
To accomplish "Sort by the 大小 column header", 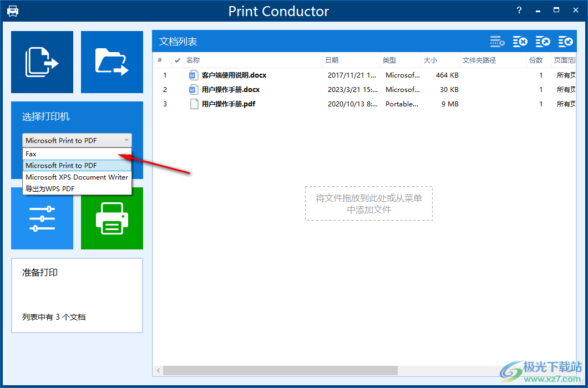I will [440, 60].
